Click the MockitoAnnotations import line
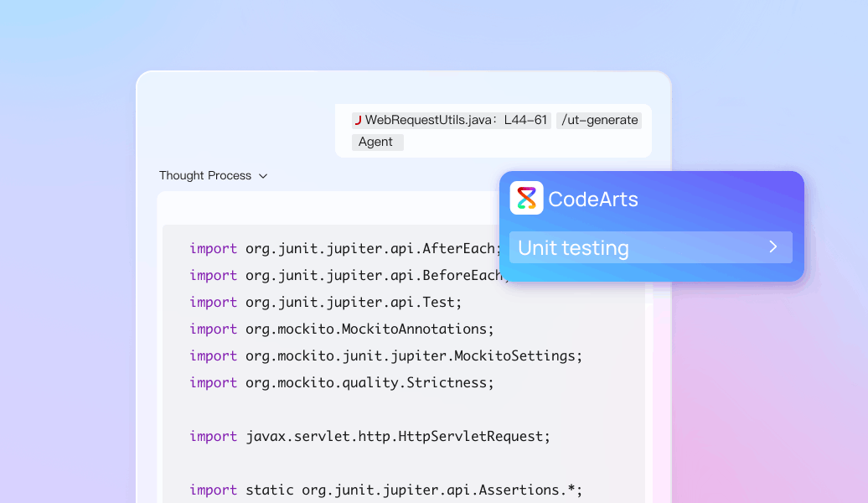 pos(342,329)
